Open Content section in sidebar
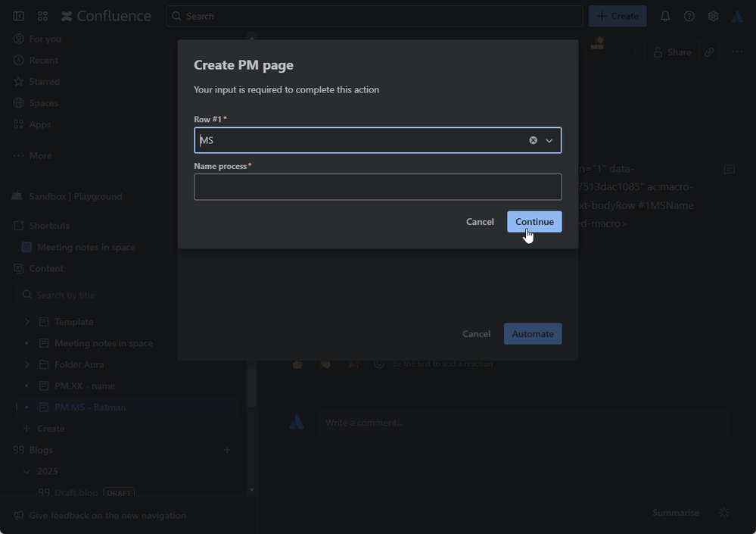Screen dimensions: 756x534 pyautogui.click(x=46, y=268)
